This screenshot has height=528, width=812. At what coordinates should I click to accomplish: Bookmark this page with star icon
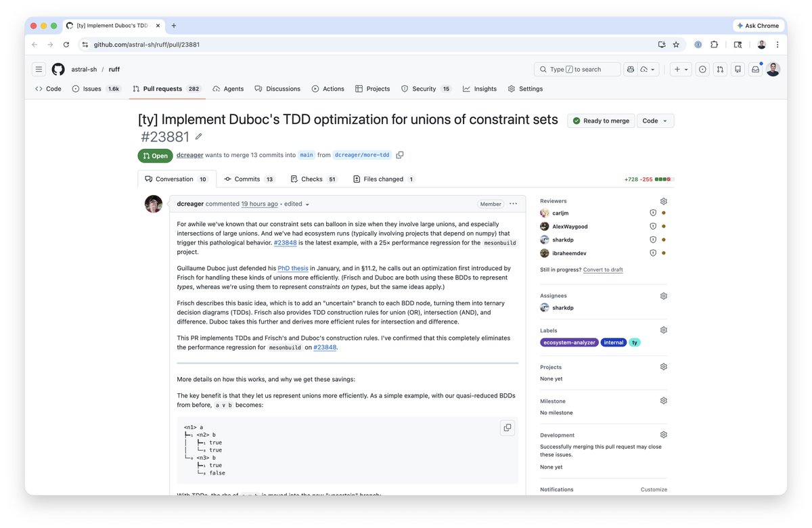click(x=675, y=45)
